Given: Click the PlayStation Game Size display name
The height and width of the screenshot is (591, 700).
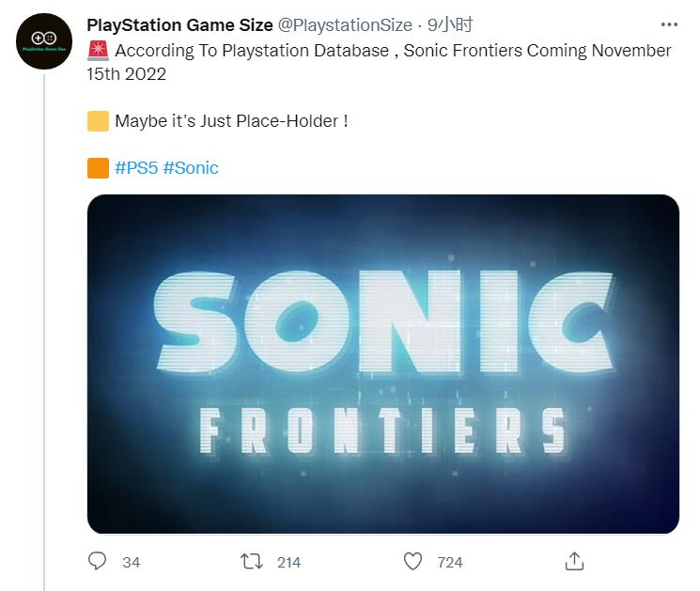Looking at the screenshot, I should [x=179, y=24].
